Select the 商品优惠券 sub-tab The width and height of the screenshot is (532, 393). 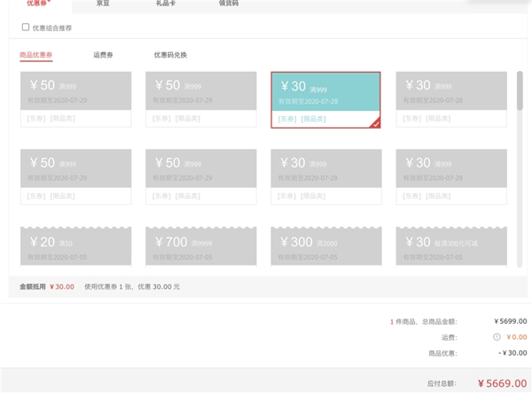(x=36, y=55)
